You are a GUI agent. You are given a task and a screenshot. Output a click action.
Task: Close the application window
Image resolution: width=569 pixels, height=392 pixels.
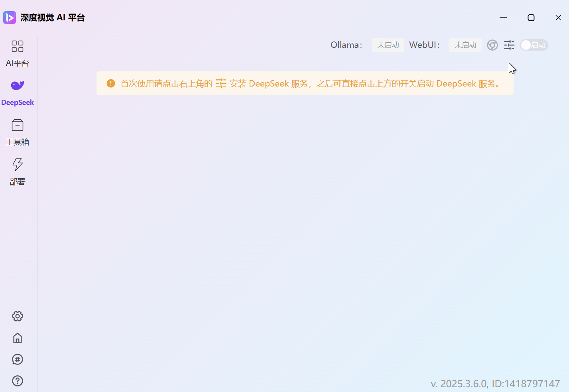pyautogui.click(x=558, y=18)
